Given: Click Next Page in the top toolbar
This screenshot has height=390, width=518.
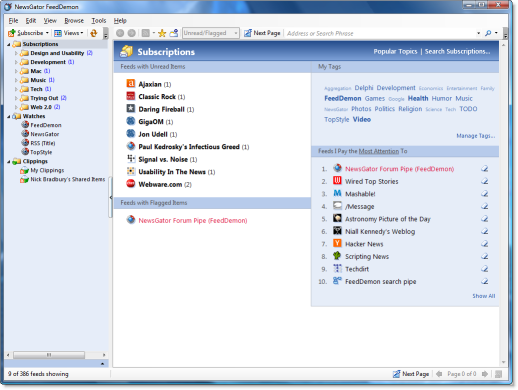Looking at the screenshot, I should tap(262, 33).
